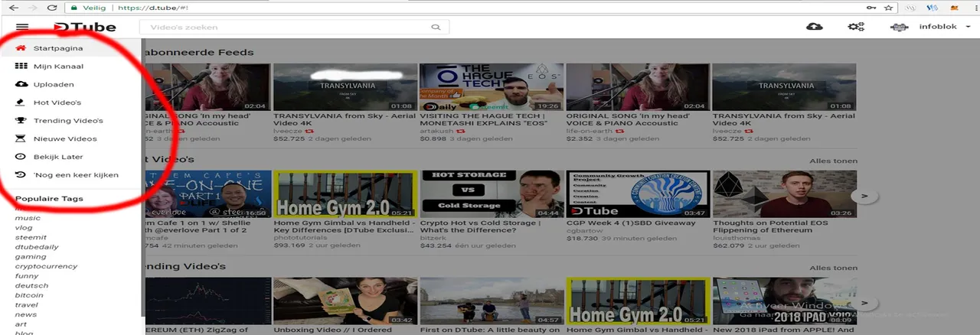
Task: Bookmark this page with the star icon
Action: tap(889, 8)
